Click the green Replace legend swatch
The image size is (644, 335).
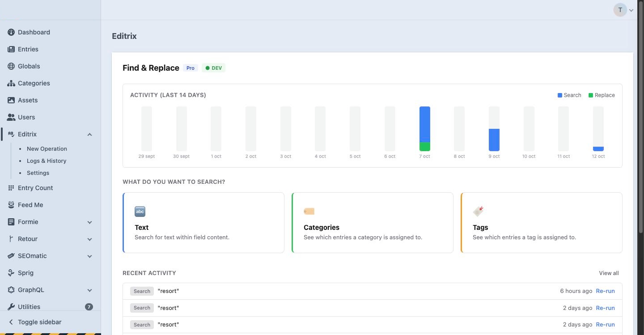[x=591, y=95]
